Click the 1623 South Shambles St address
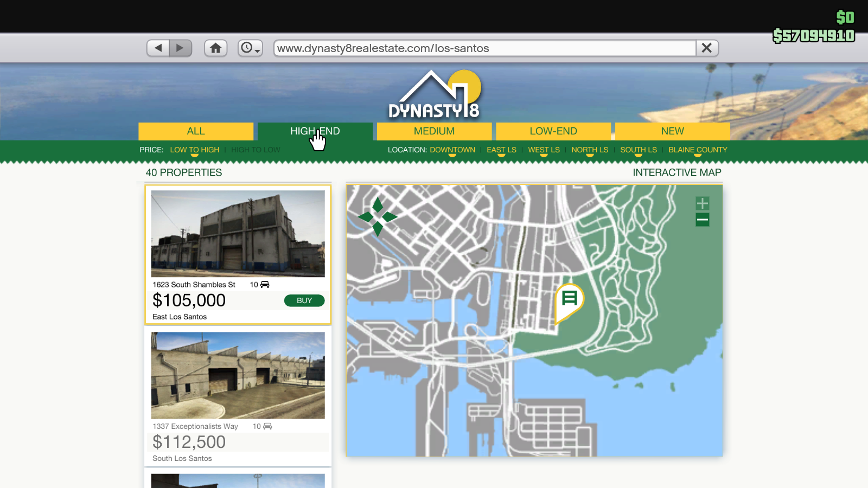The image size is (868, 488). [x=194, y=285]
